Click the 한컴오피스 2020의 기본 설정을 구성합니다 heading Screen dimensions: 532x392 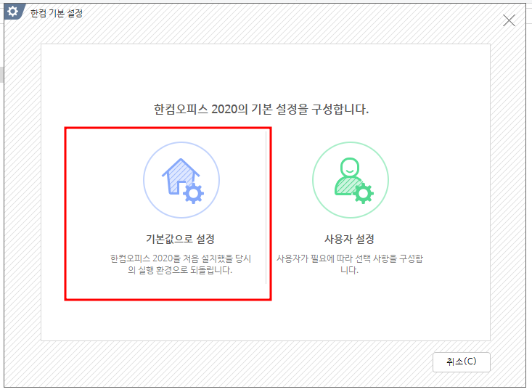[261, 110]
